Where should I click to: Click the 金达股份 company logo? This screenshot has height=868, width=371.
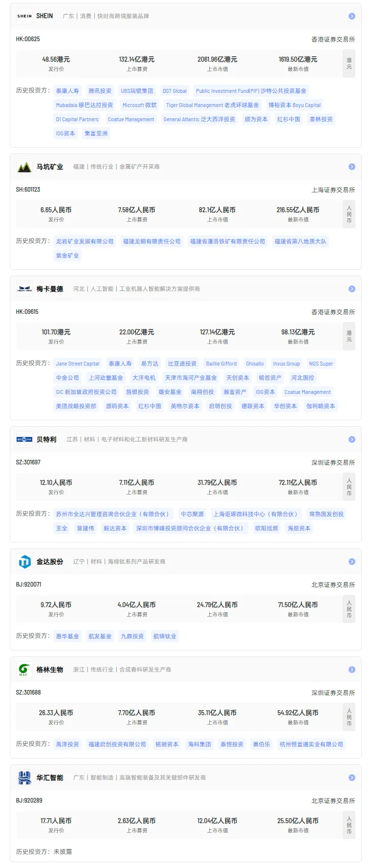coord(24,562)
